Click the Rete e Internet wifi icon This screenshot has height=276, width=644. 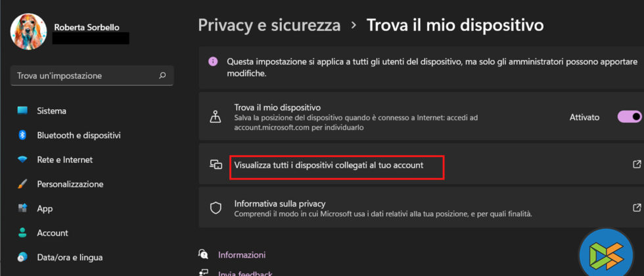(x=23, y=160)
